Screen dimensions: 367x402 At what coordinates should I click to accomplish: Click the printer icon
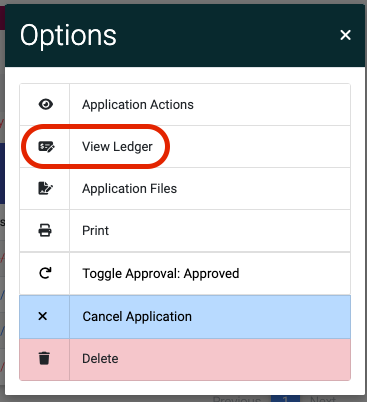[45, 230]
